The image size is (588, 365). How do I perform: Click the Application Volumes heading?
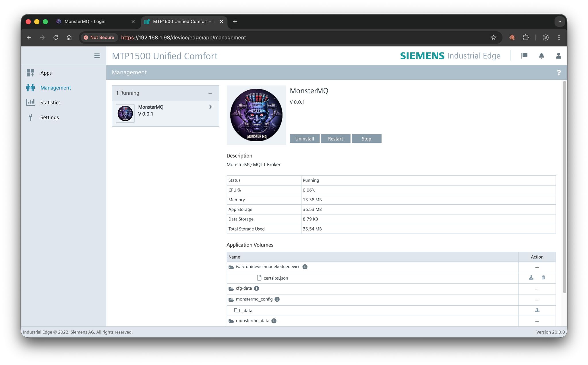click(250, 245)
